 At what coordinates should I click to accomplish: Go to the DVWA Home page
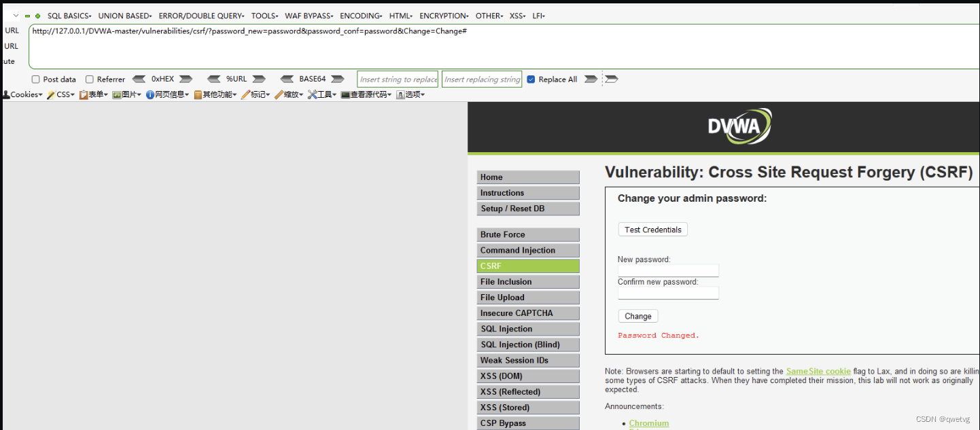pos(528,177)
